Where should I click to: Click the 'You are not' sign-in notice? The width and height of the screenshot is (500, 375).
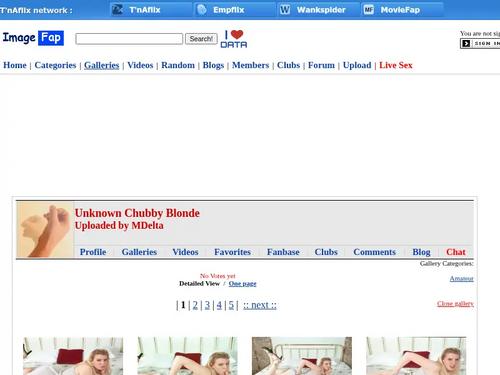480,33
